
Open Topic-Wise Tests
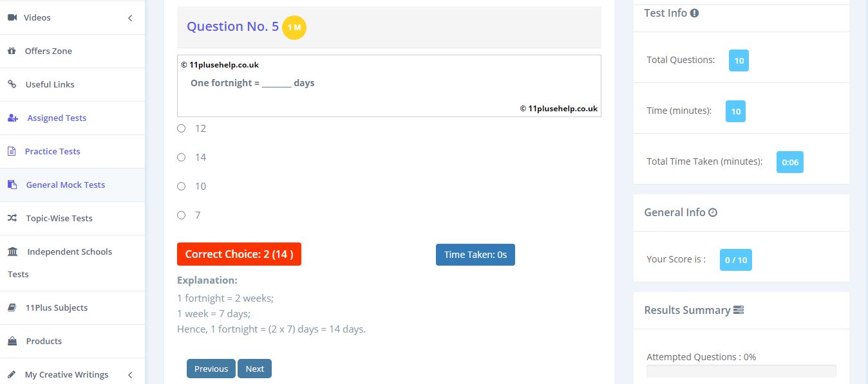[x=72, y=218]
